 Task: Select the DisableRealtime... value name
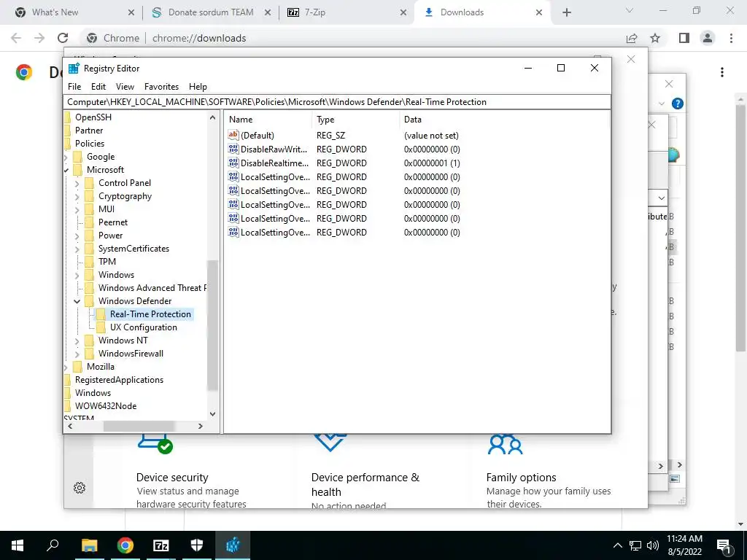pos(274,163)
